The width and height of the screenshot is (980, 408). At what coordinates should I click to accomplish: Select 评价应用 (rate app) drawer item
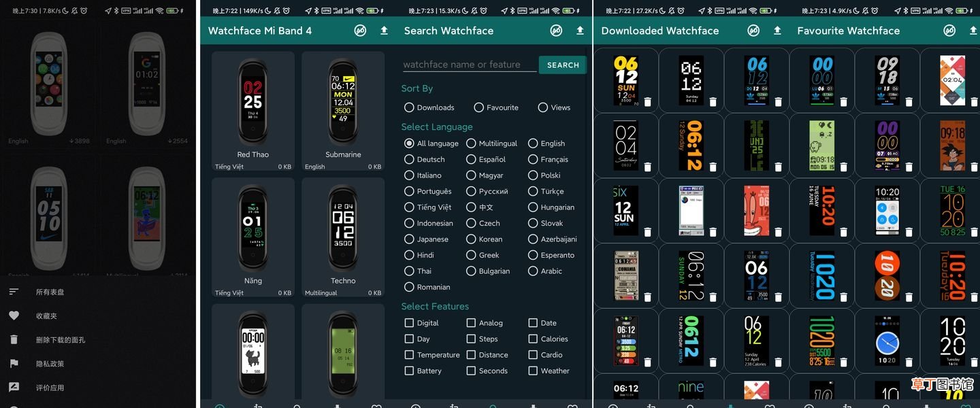tap(98, 387)
